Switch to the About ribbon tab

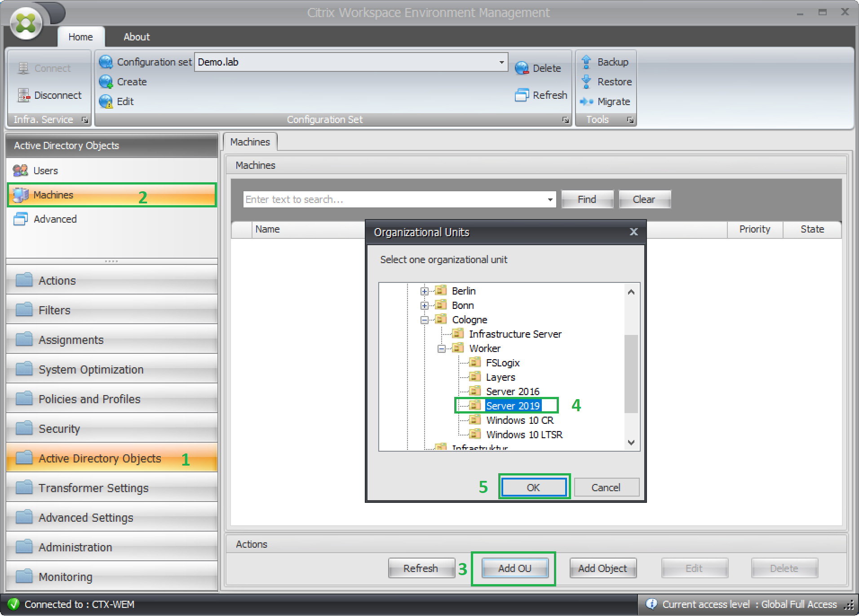tap(137, 37)
